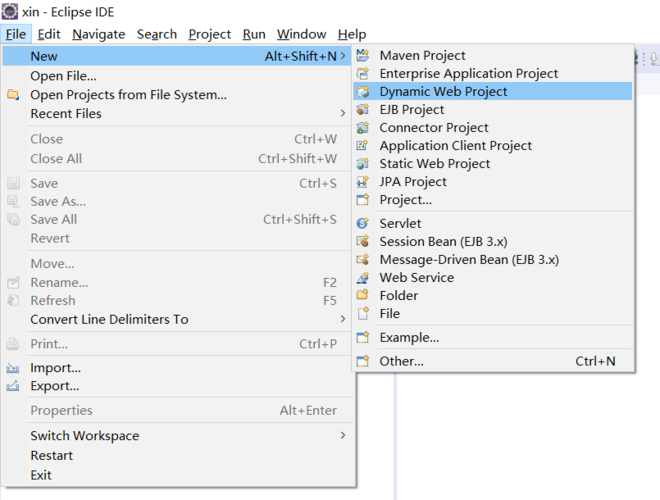Select Web Service entry
The width and height of the screenshot is (660, 500).
click(492, 278)
